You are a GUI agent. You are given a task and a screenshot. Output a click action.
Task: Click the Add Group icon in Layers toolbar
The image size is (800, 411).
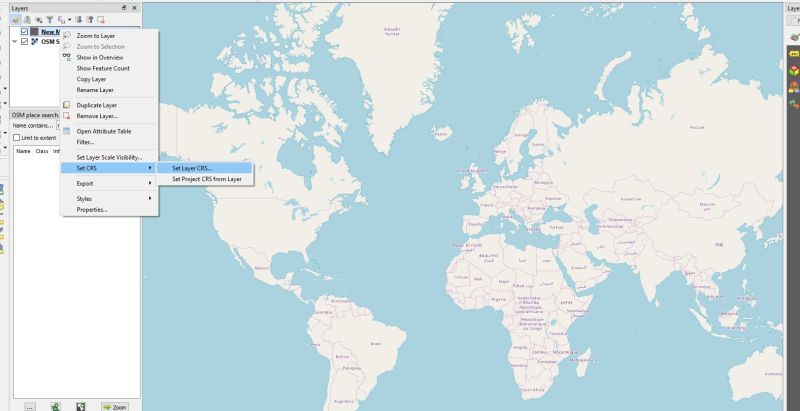(x=27, y=20)
